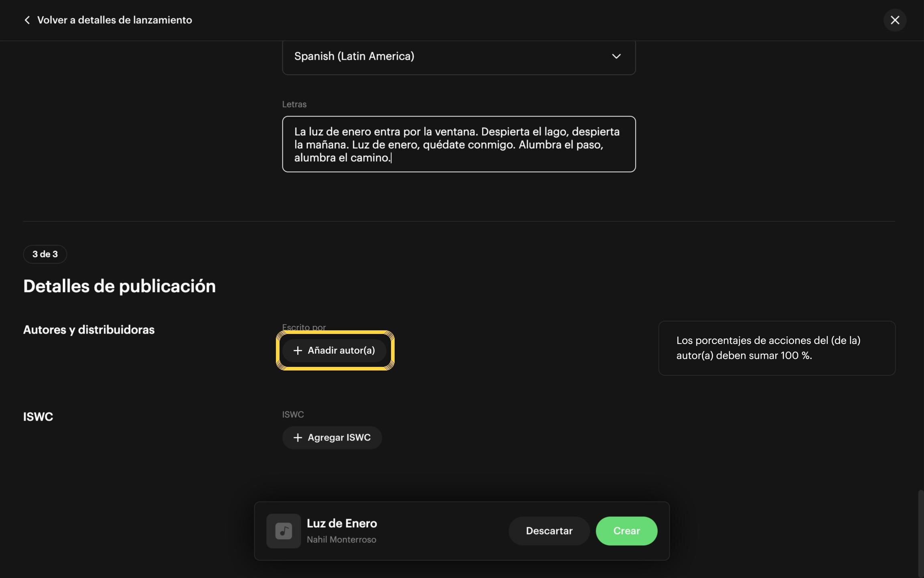Go back via 'Volver a detalles de lanzamiento'

(114, 20)
